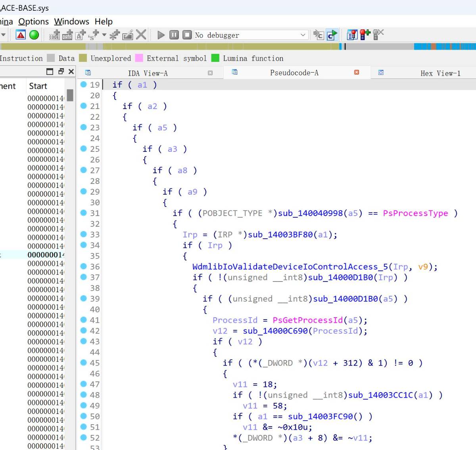Click the create ASCII string toolbar icon
The image size is (476, 450).
[x=81, y=35]
